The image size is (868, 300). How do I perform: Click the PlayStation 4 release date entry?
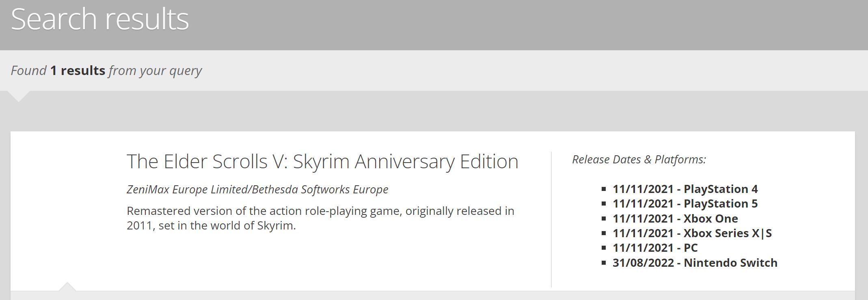click(685, 189)
